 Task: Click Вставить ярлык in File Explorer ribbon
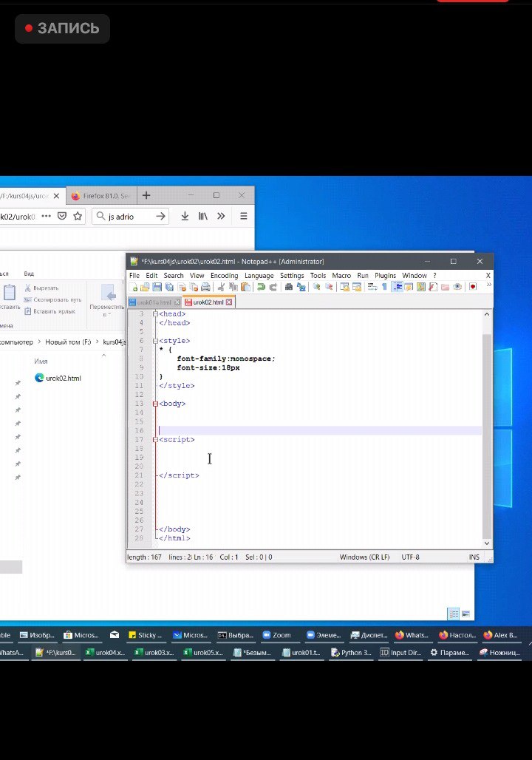50,311
